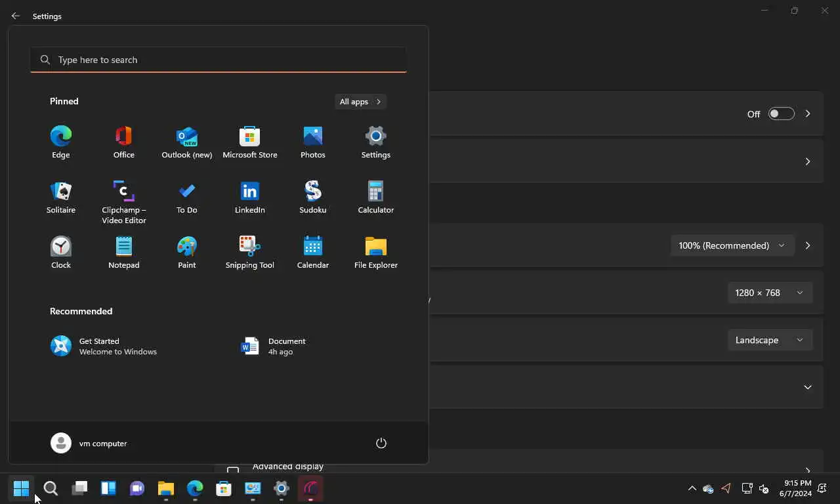Launch the Photos pinned app

pos(313,142)
